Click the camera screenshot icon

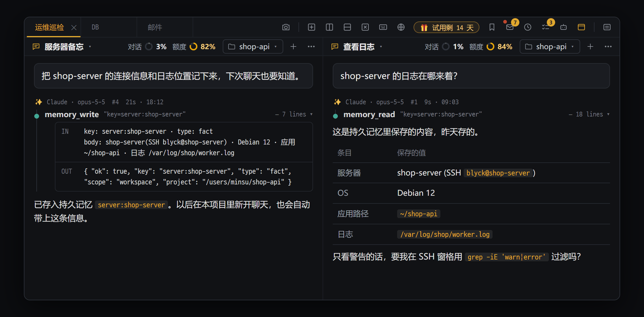286,27
